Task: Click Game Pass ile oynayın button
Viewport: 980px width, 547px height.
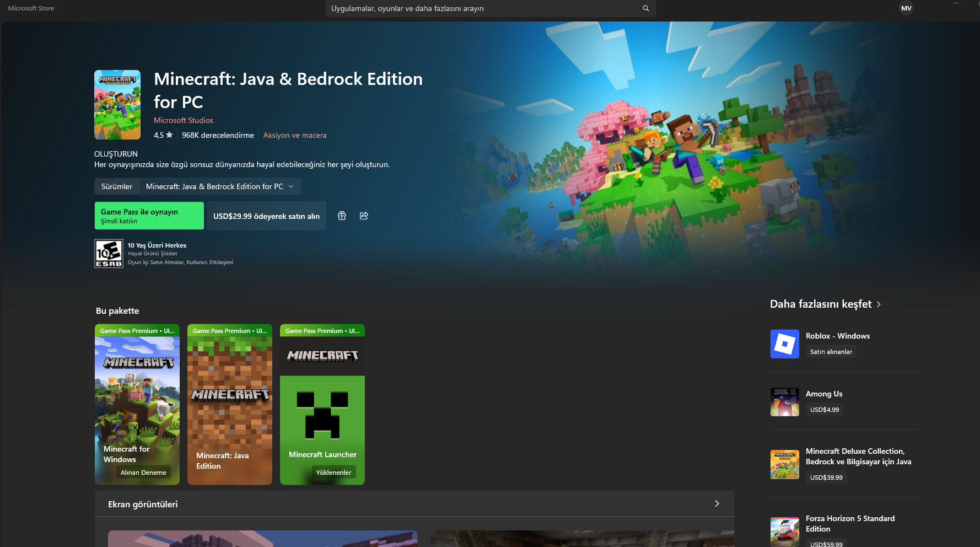Action: (149, 216)
